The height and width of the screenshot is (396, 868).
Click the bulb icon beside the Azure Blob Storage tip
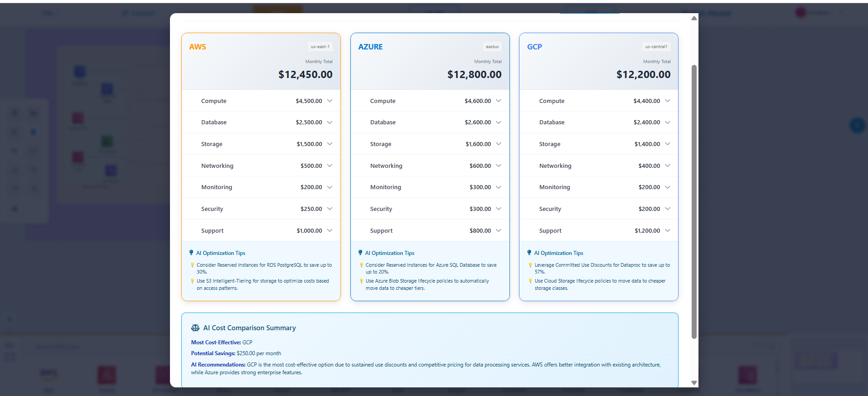click(361, 281)
